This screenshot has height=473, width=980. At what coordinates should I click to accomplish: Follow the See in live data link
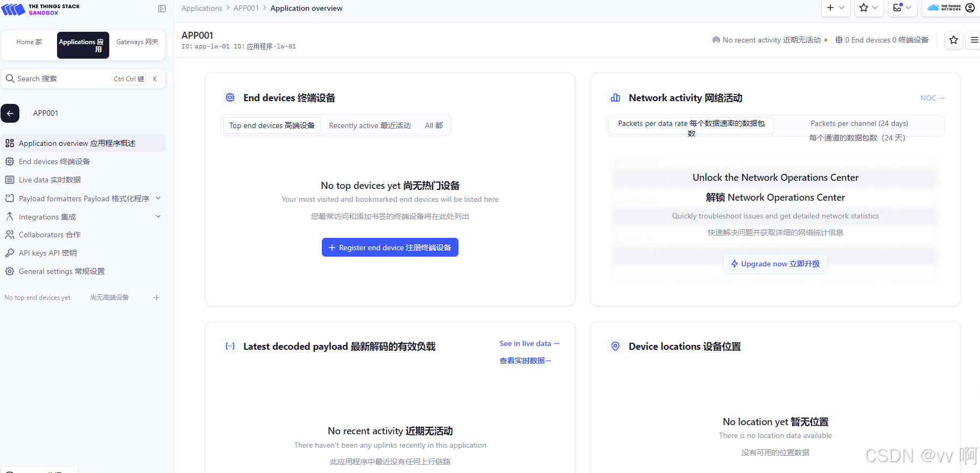point(530,343)
